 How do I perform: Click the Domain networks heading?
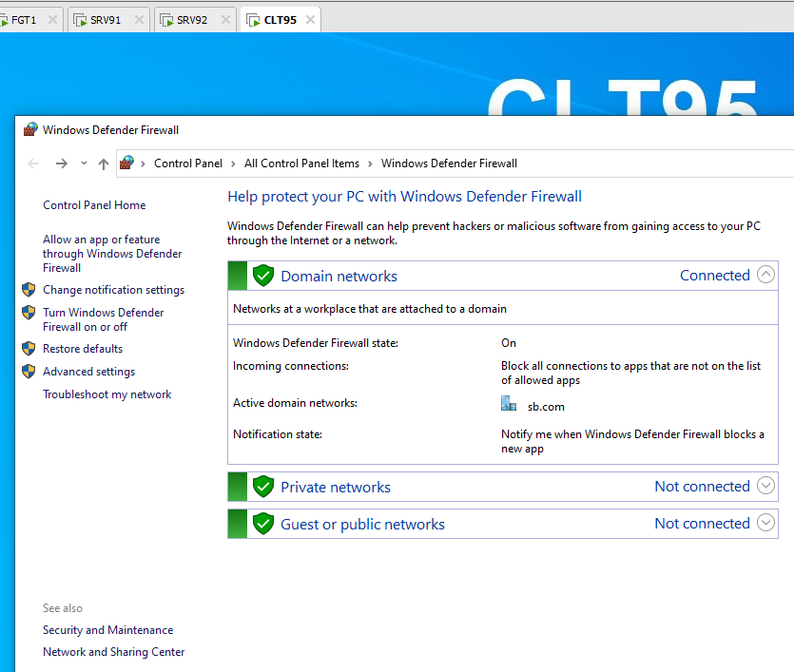click(339, 276)
